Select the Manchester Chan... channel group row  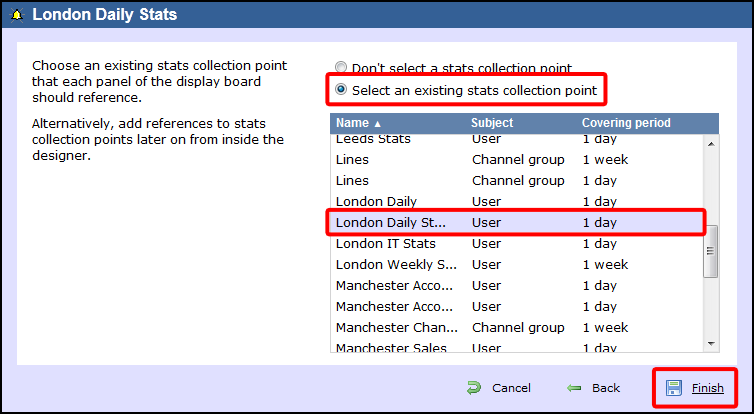click(396, 328)
